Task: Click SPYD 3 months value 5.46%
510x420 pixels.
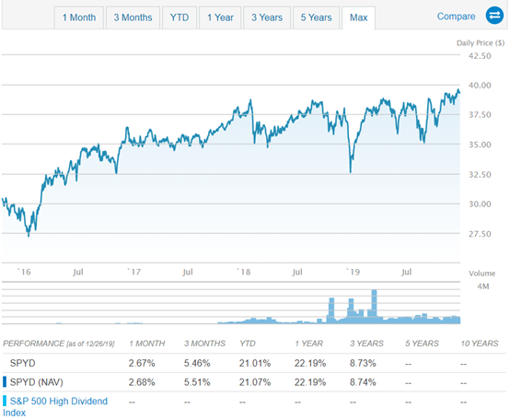Action: (x=197, y=363)
